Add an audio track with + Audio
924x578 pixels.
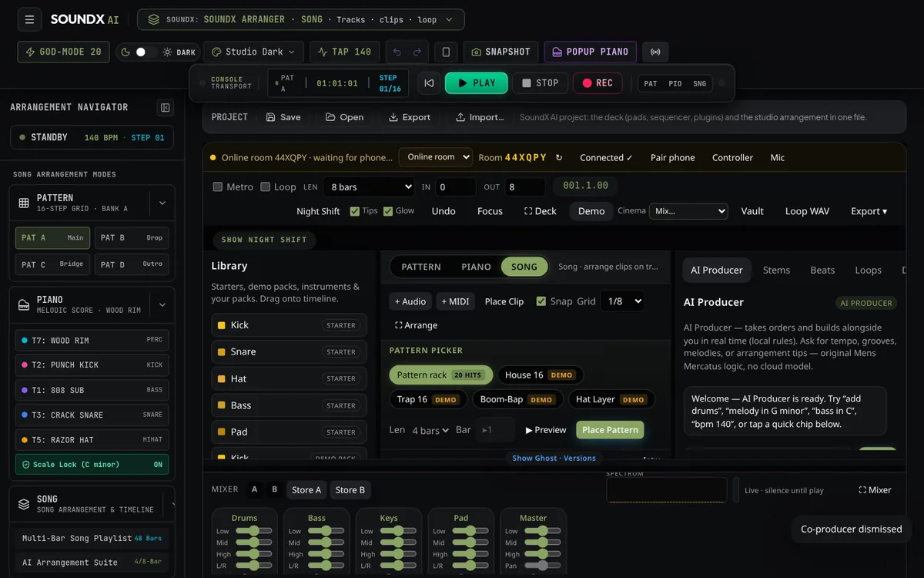coord(410,301)
